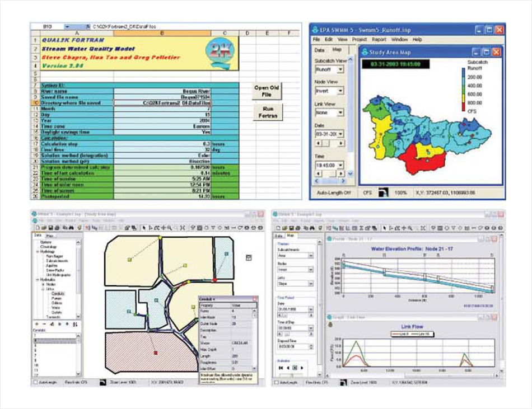This screenshot has width=532, height=409.
Task: Click the Print icon in the conduit map window toolbar
Action: click(x=57, y=228)
